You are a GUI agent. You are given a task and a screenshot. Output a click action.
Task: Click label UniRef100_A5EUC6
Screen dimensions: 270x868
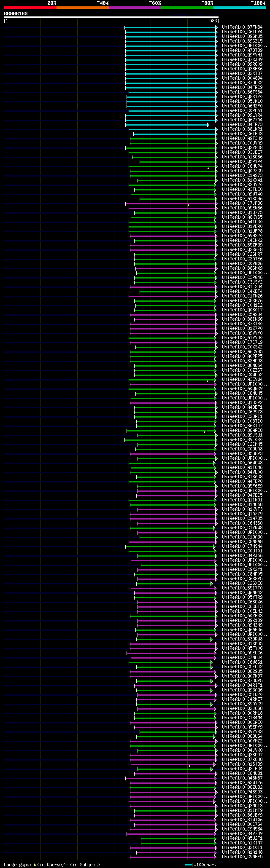(242, 653)
